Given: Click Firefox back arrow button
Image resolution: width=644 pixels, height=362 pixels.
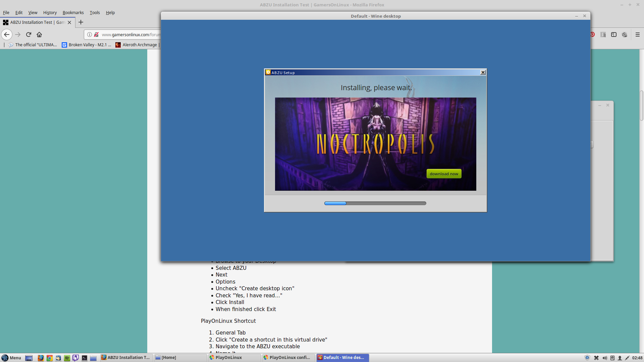Looking at the screenshot, I should 7,35.
